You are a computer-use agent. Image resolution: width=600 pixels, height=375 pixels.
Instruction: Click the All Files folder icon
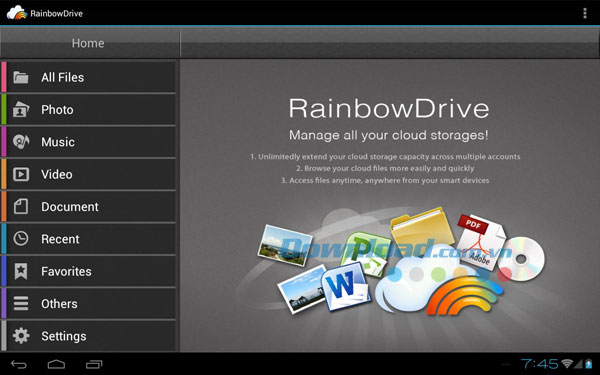click(21, 77)
